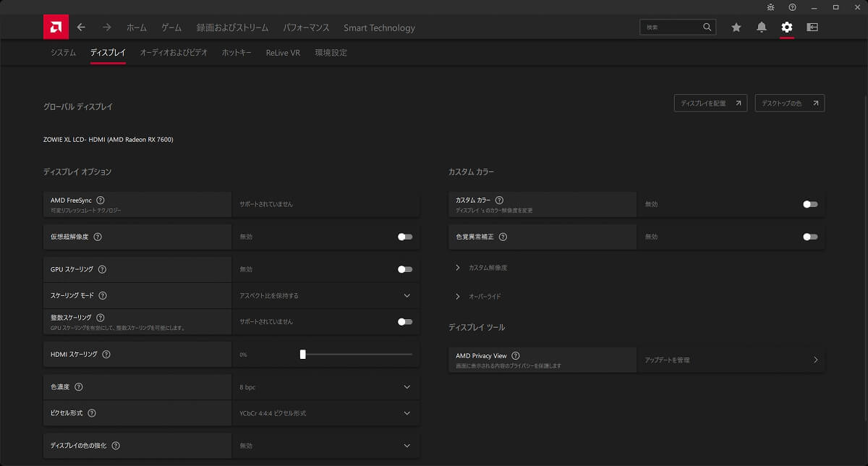Click the AMD logo home icon
Screen dimensions: 868x466
click(56, 27)
